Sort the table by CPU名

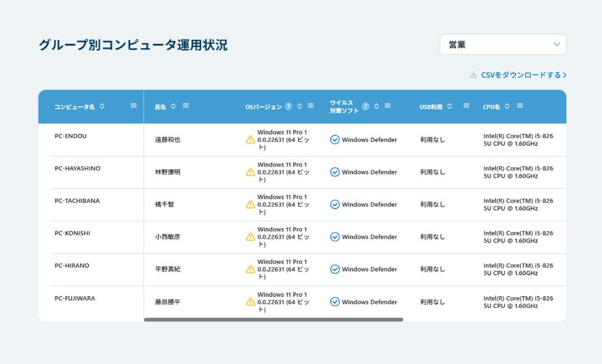(508, 105)
